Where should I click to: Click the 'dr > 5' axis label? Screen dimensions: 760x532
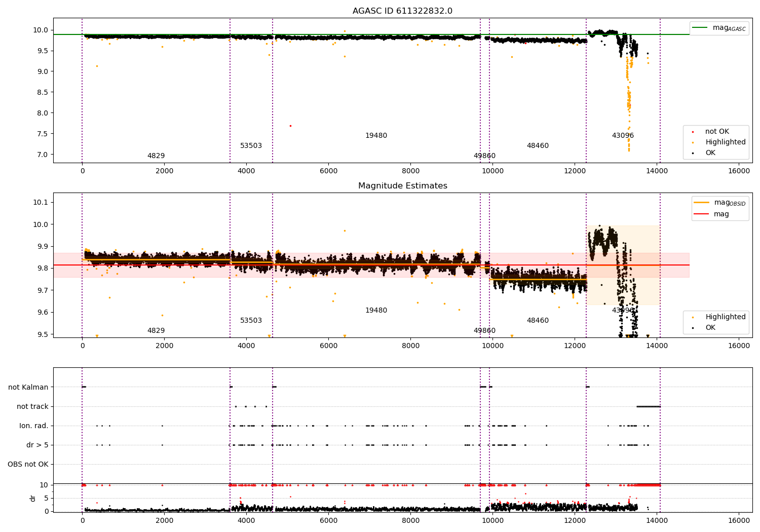point(37,445)
